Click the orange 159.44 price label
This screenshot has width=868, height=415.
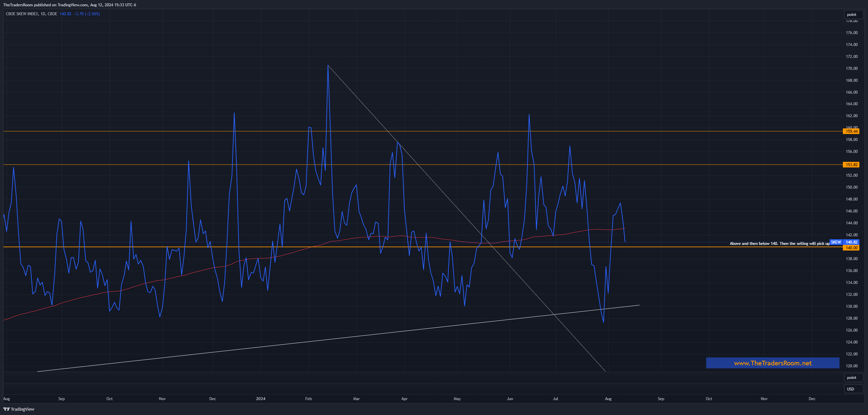(x=851, y=131)
